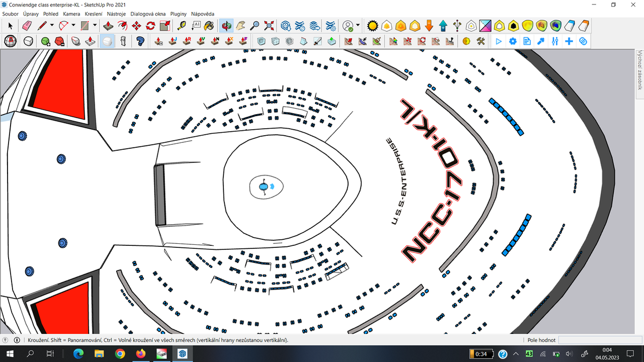Pick the red pencil Line tool
Image resolution: width=644 pixels, height=362 pixels.
[x=42, y=26]
